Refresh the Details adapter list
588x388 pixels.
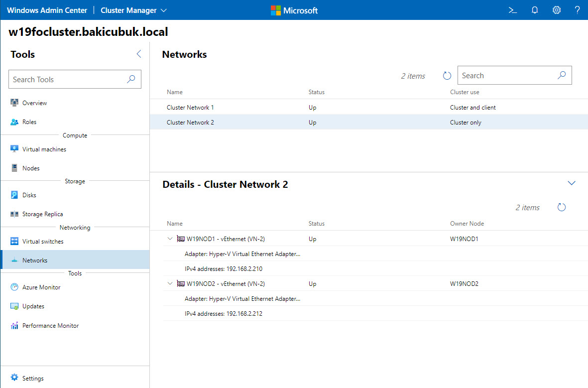562,207
